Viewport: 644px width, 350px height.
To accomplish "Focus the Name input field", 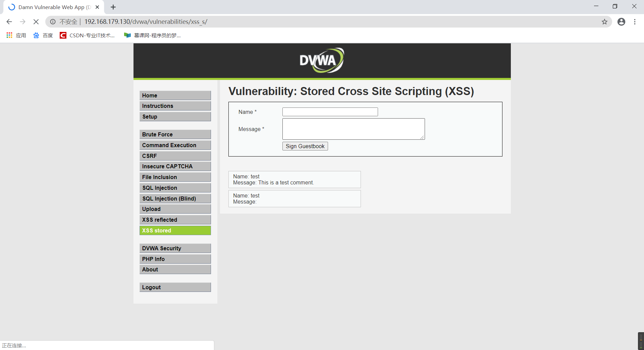I will [330, 112].
